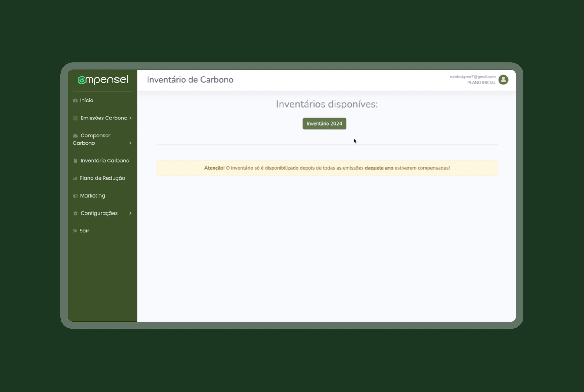Open the Marketing menu item
The height and width of the screenshot is (392, 584).
[x=92, y=196]
